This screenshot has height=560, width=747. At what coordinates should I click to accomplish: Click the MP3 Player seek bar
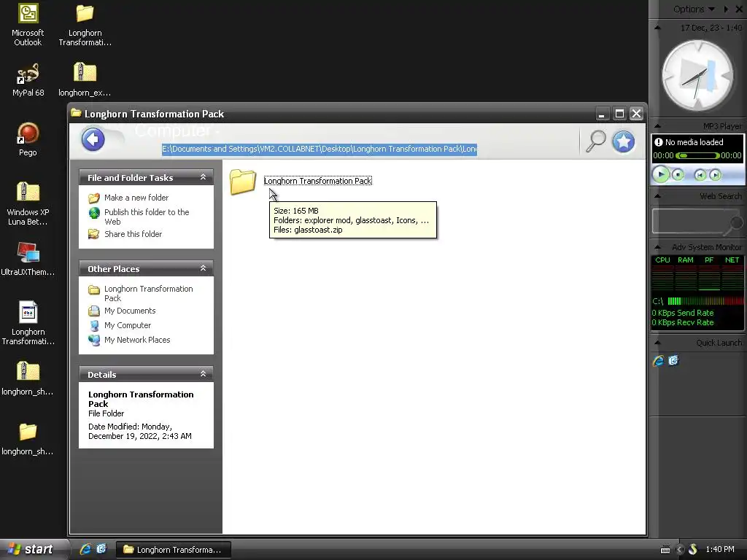[x=697, y=156]
